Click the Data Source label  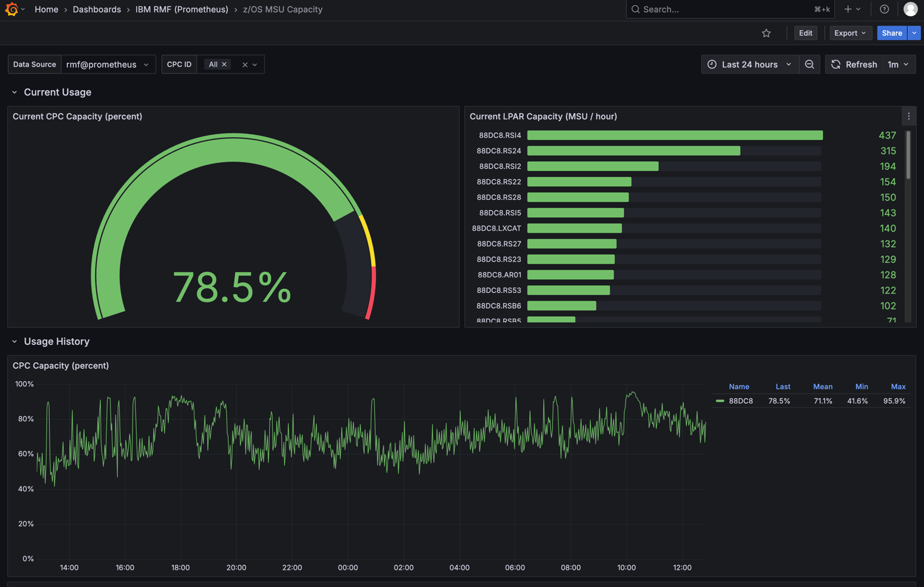click(35, 64)
